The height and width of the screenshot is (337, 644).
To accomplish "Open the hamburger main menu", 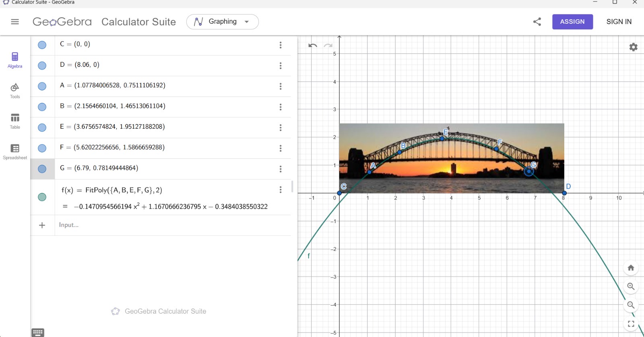I will [15, 22].
